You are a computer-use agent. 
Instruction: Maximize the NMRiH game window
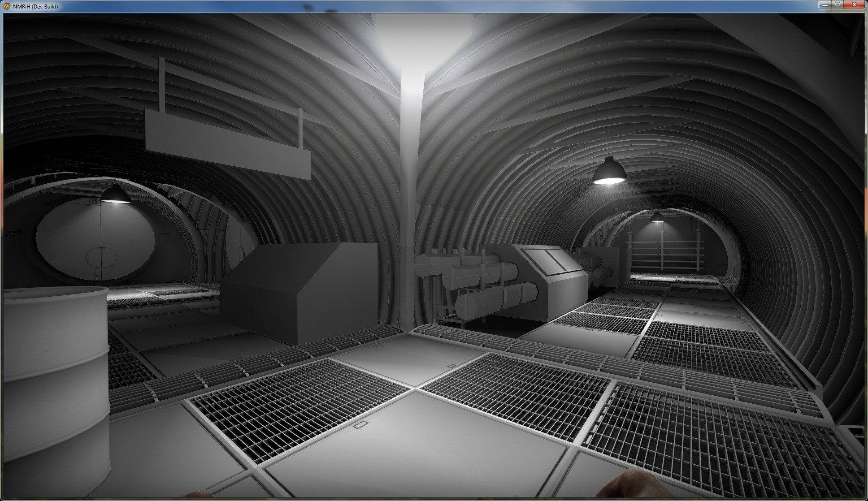coord(838,4)
